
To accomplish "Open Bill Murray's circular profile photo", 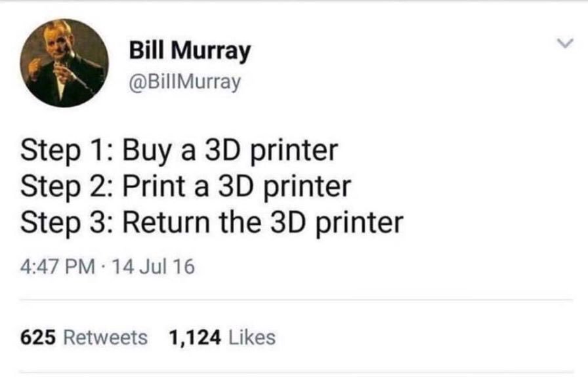I will coord(64,64).
